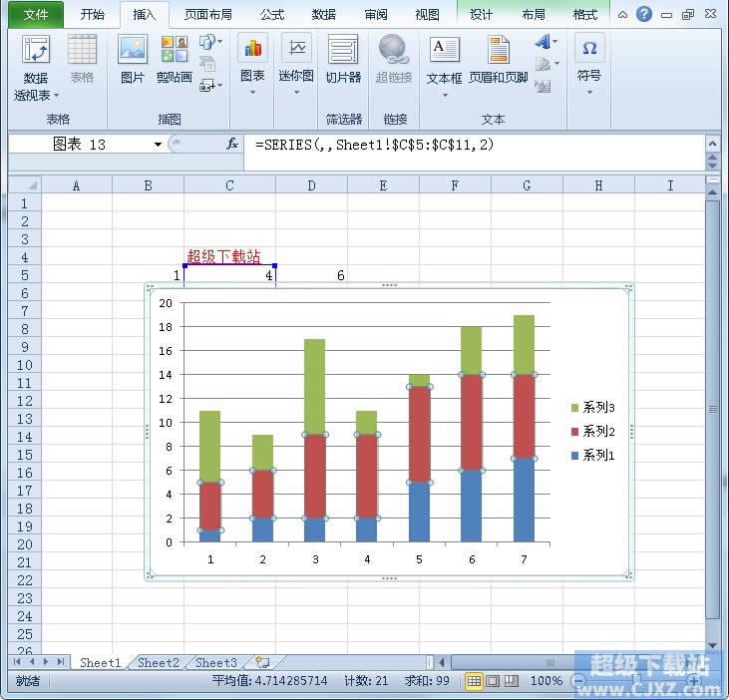Click the 数据透视表 (PivotTable) icon

tap(36, 52)
